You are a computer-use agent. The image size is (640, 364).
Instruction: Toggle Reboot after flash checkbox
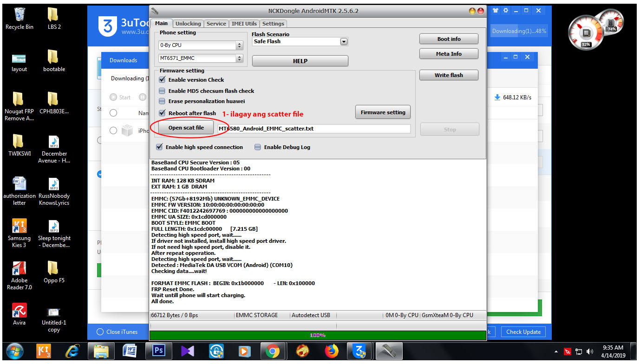point(162,113)
